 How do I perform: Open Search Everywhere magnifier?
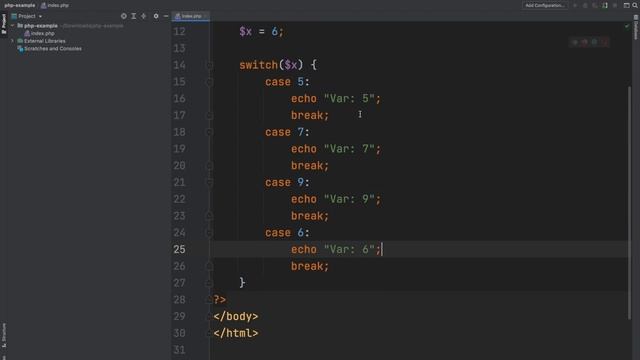635,5
